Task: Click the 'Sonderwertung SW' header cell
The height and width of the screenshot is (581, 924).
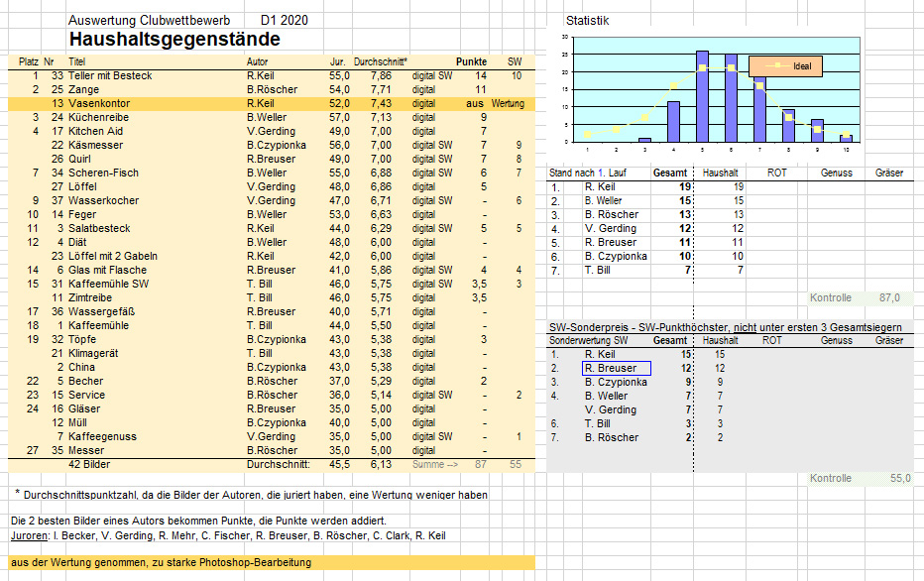Action: point(589,340)
